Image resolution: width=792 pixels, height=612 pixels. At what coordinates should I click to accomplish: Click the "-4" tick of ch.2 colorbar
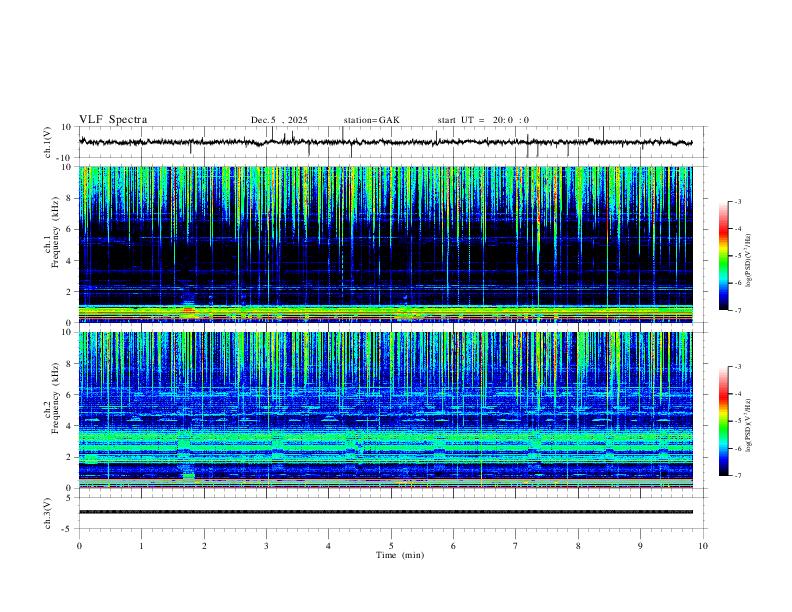[x=737, y=394]
